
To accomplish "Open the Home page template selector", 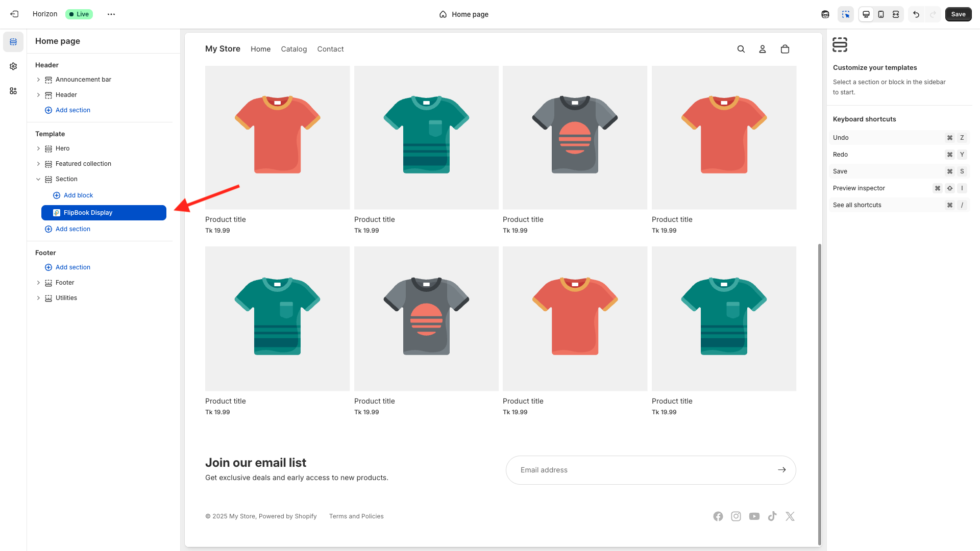I will (x=463, y=14).
